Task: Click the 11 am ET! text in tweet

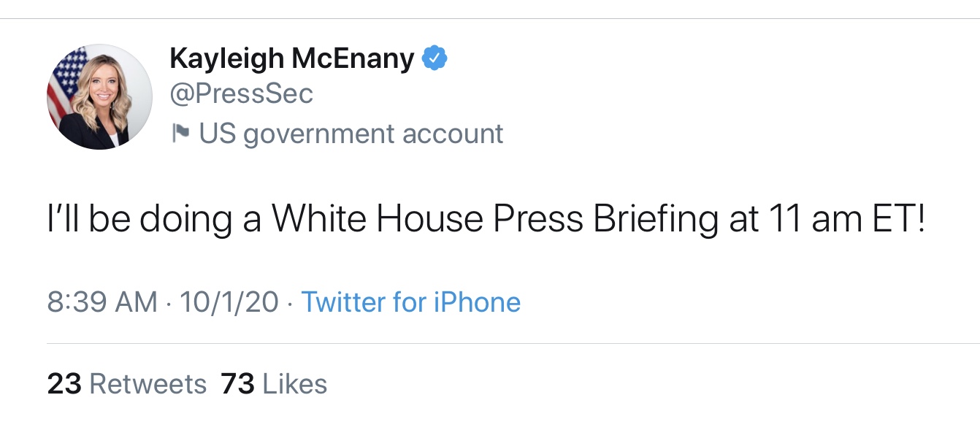Action: pos(847,218)
